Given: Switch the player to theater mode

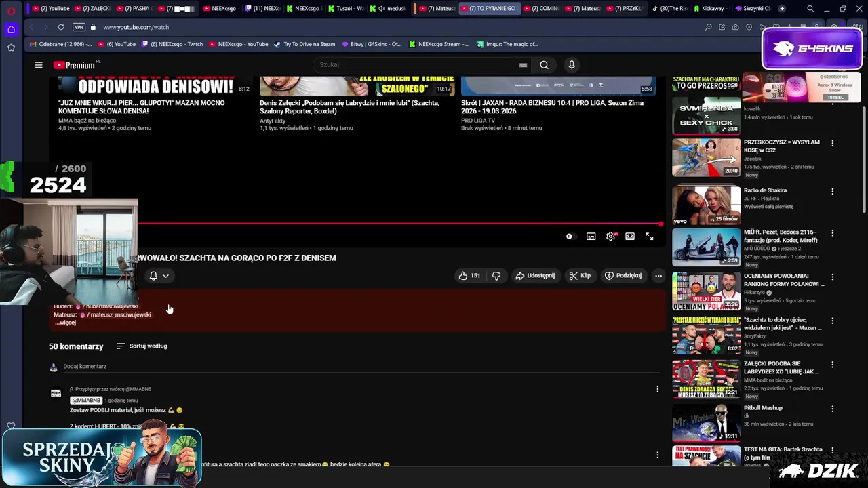Looking at the screenshot, I should pos(630,236).
